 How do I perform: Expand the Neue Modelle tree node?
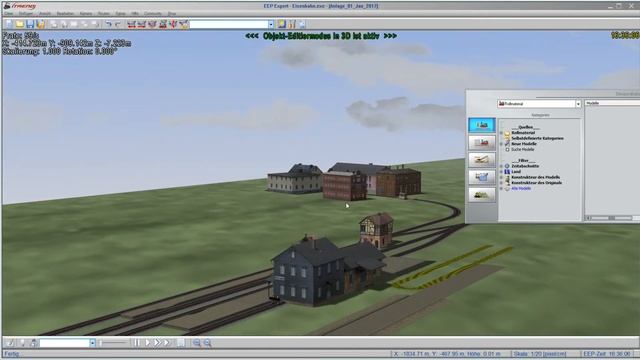point(501,144)
